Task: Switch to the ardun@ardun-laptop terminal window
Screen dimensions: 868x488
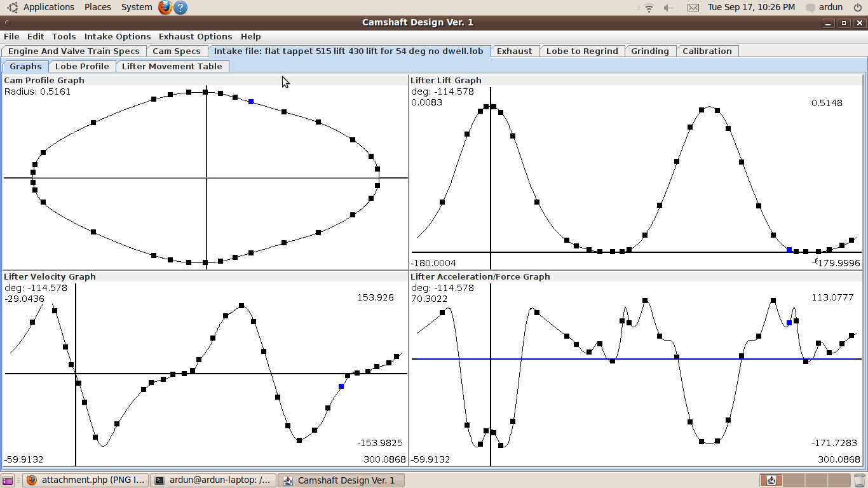Action: (213, 480)
